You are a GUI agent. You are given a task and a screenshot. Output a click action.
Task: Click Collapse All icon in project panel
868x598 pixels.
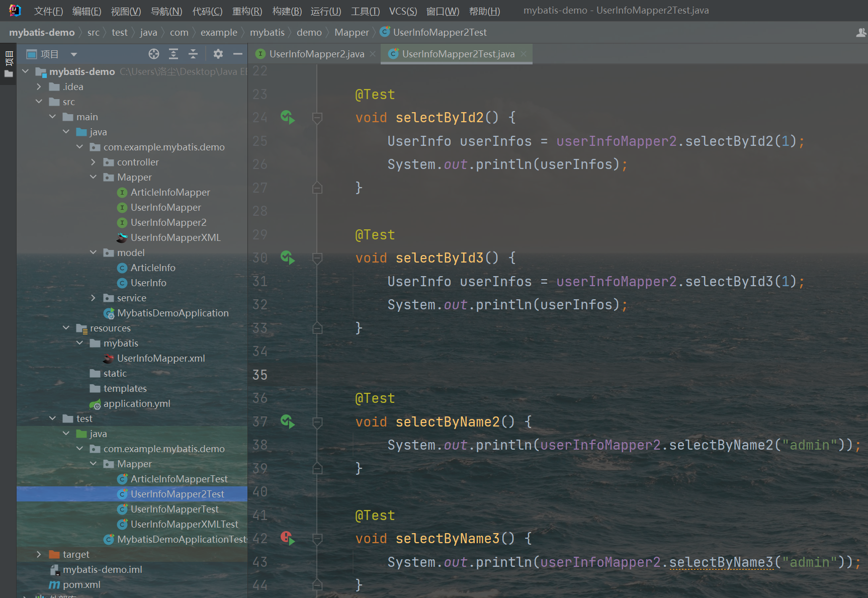(193, 54)
